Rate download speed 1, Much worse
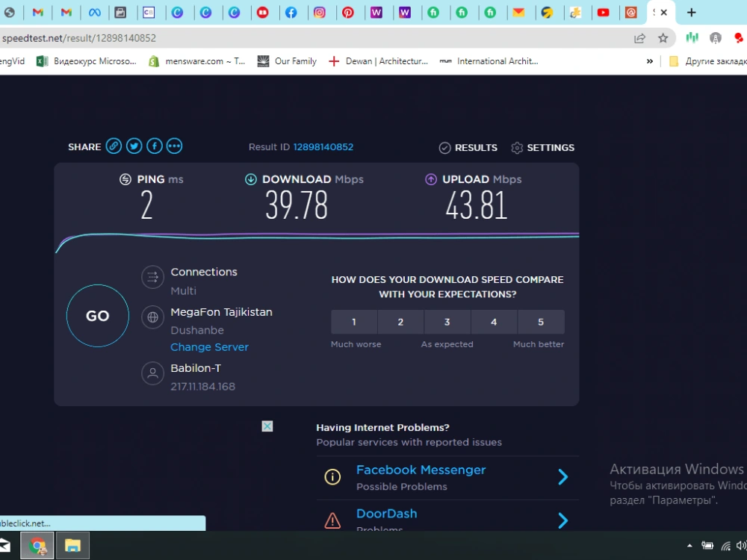This screenshot has width=747, height=560. [x=354, y=322]
